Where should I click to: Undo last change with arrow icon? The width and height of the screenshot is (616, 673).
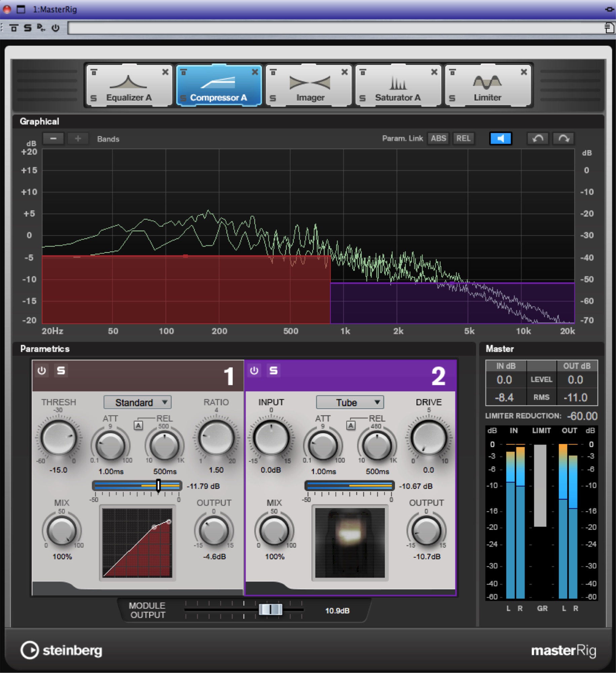point(538,138)
